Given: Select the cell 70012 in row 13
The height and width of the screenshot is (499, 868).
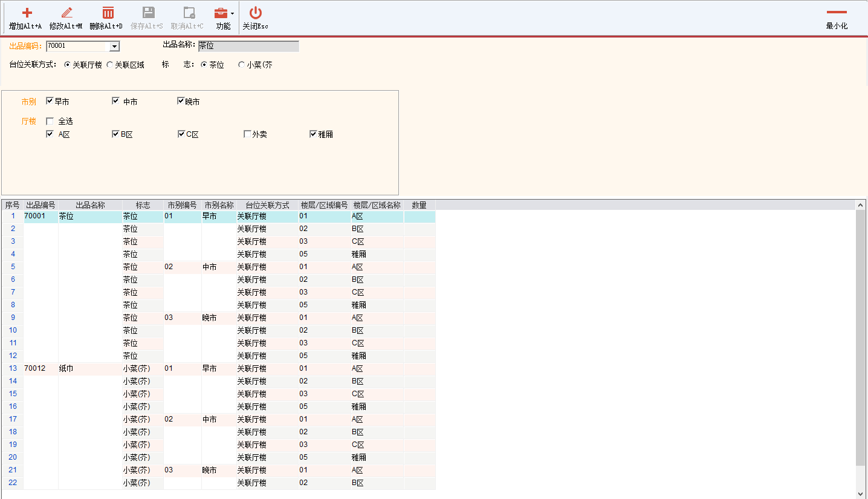Looking at the screenshot, I should 40,368.
